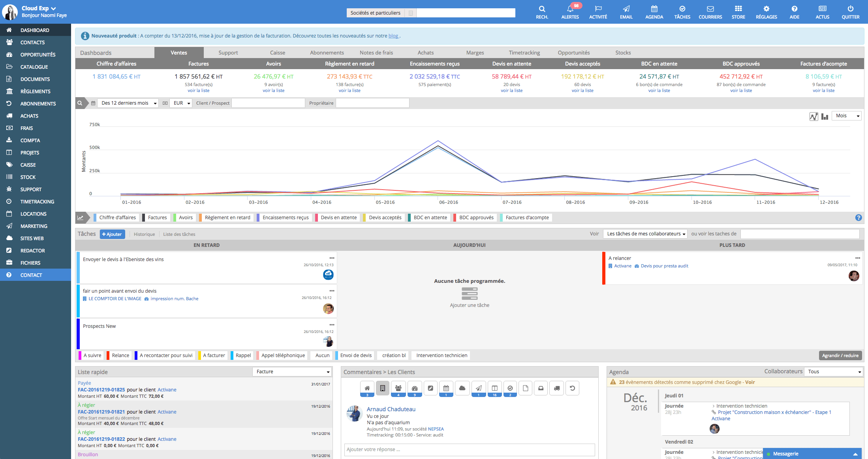Viewport: 868px width, 459px height.
Task: Open the Facture dropdown in Liste rapide
Action: pos(292,372)
